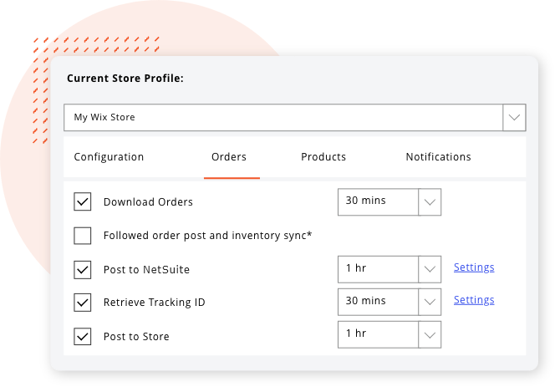Switch to the Configuration tab
The width and height of the screenshot is (560, 392).
point(109,157)
